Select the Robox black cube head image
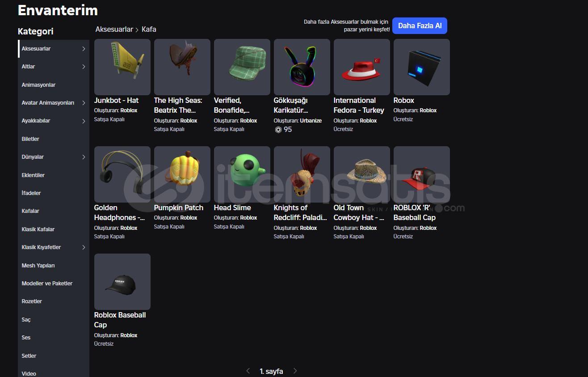This screenshot has width=588, height=377. tap(422, 67)
